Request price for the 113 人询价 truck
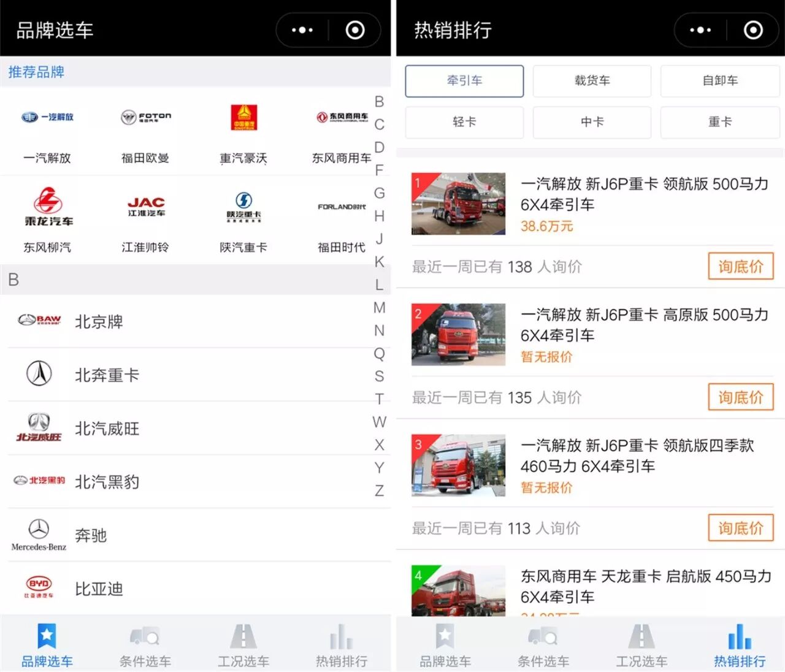This screenshot has width=785, height=672. click(x=740, y=528)
